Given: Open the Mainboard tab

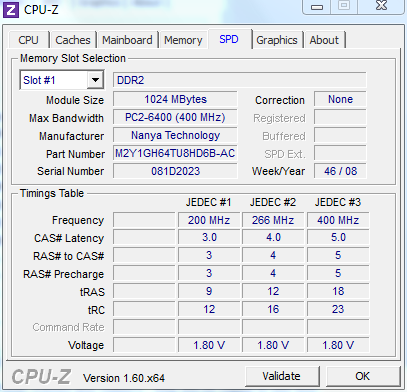Looking at the screenshot, I should (x=127, y=40).
